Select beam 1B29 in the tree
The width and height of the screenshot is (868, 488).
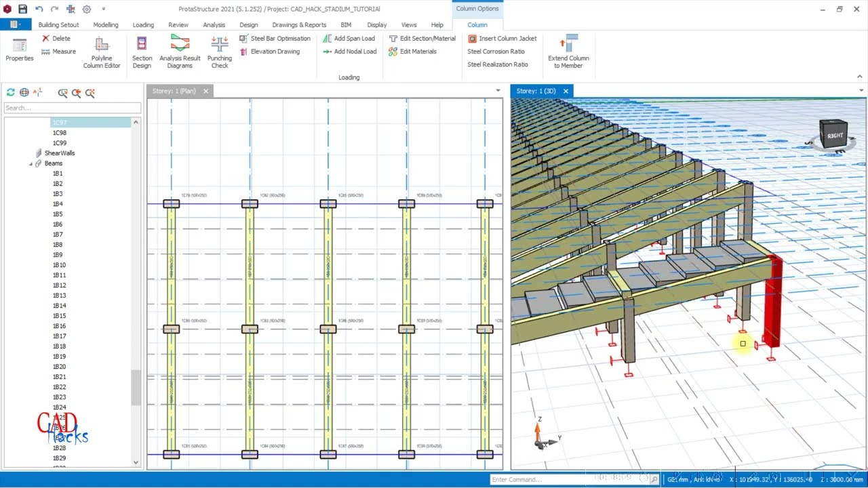pyautogui.click(x=60, y=458)
